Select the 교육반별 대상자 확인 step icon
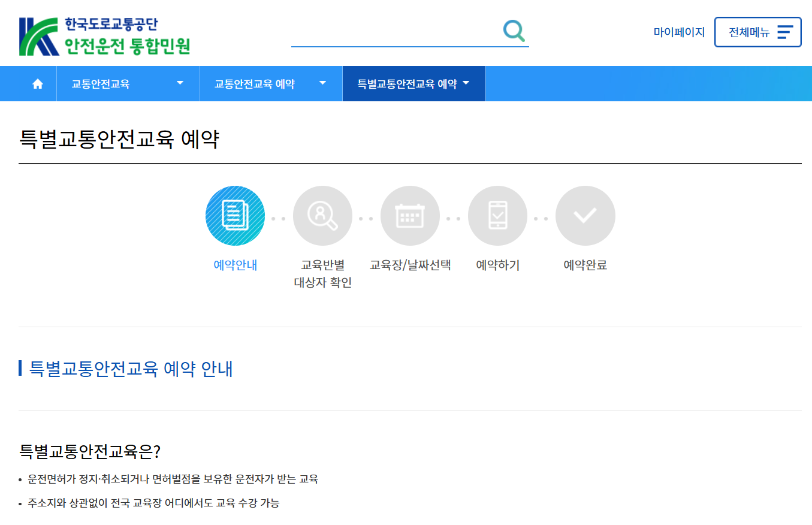 [322, 216]
